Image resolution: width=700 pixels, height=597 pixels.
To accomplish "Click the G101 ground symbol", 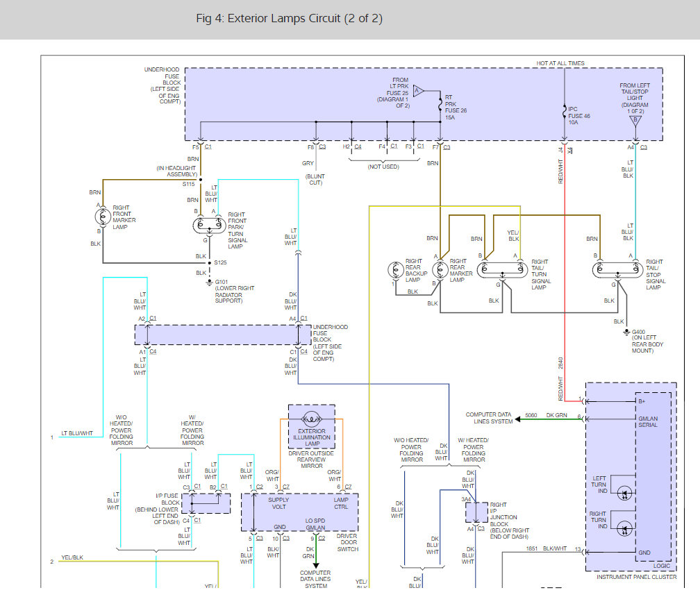I will (x=209, y=283).
